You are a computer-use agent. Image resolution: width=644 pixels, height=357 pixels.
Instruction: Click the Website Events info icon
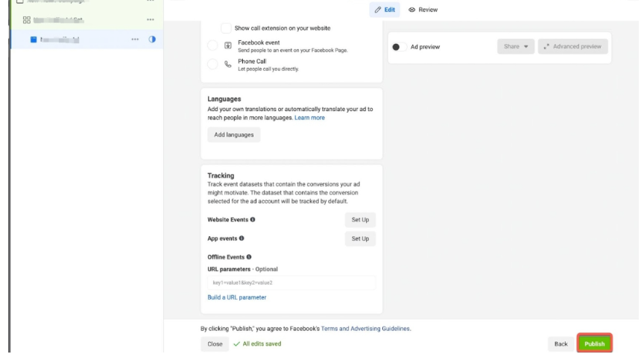(x=253, y=220)
